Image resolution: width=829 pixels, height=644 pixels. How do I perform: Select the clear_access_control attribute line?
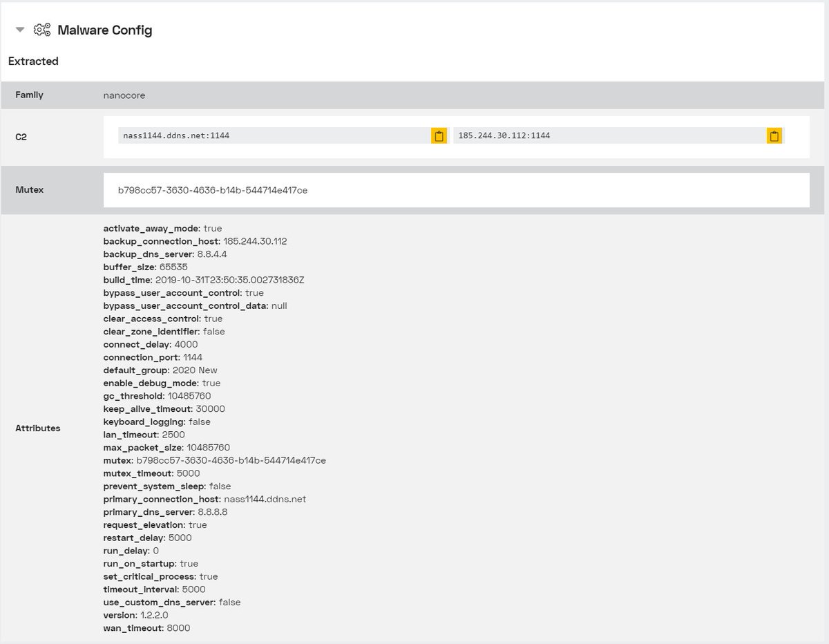click(x=163, y=319)
